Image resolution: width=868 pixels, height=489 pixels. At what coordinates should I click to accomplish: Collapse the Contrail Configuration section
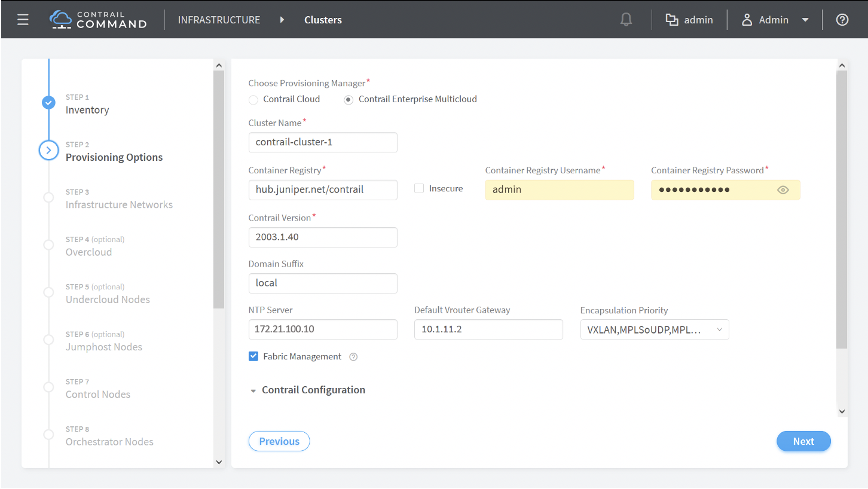(253, 390)
